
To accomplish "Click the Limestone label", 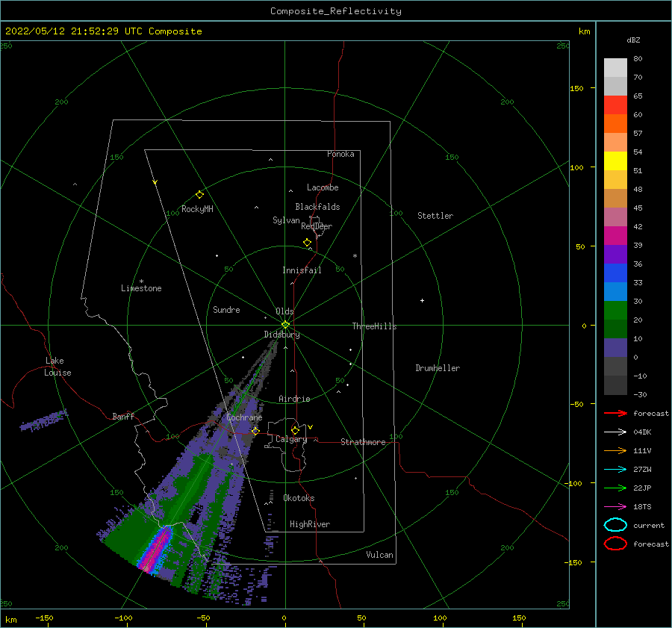I will 141,288.
